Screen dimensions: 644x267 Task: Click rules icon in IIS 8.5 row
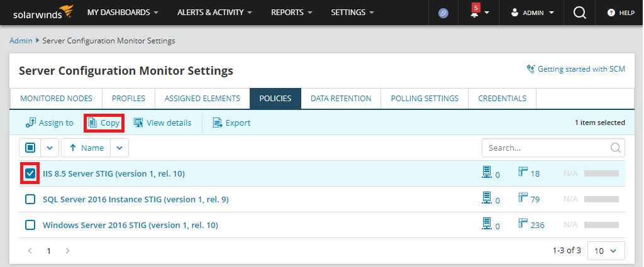(523, 172)
